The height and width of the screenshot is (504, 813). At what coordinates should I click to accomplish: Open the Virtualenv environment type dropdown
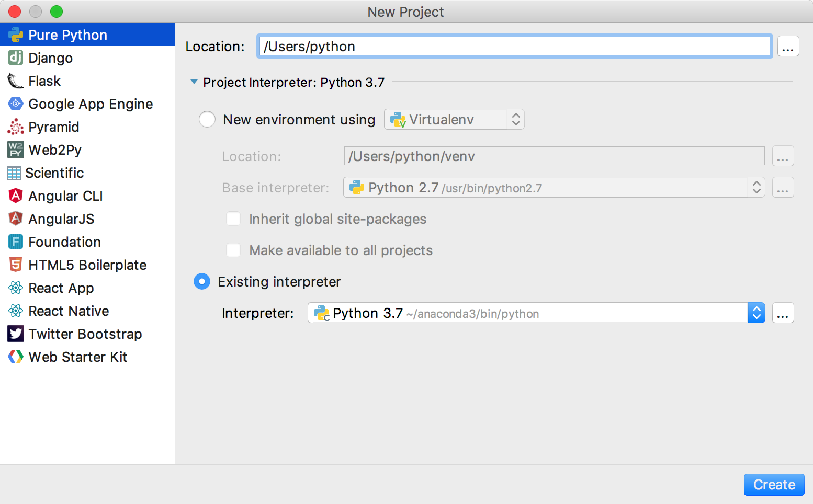click(x=454, y=119)
